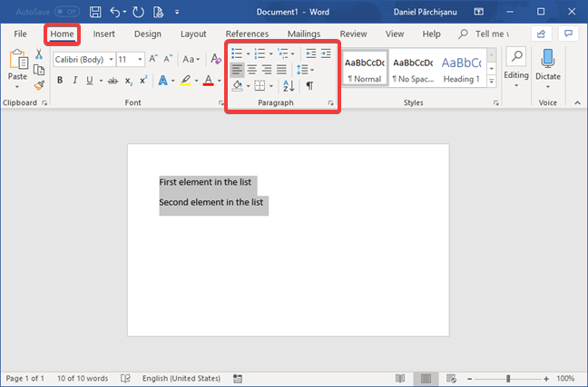Viewport: 588px width, 387px height.
Task: Apply the Heading 1 style
Action: click(462, 68)
